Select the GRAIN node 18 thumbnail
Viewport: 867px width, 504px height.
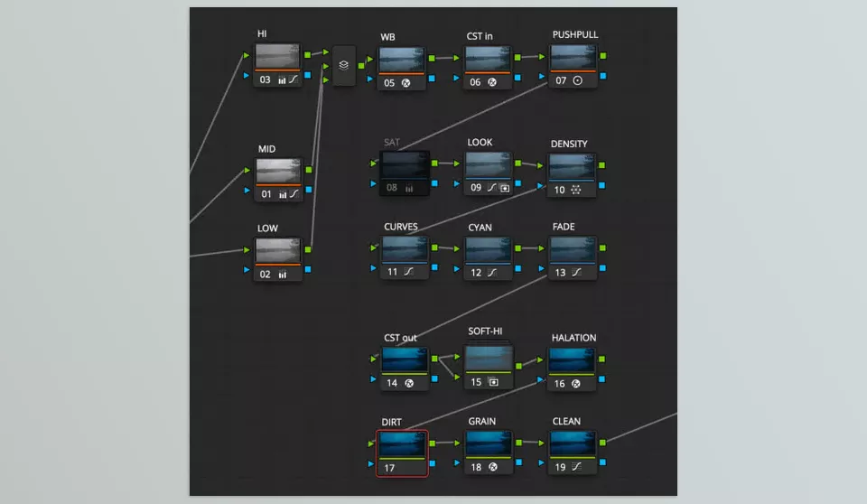(x=489, y=444)
